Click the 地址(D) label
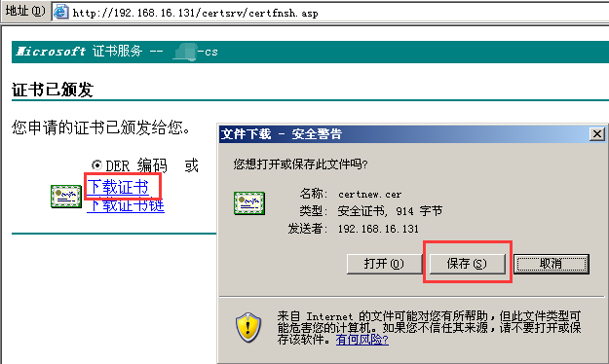Image resolution: width=609 pixels, height=364 pixels. 25,11
